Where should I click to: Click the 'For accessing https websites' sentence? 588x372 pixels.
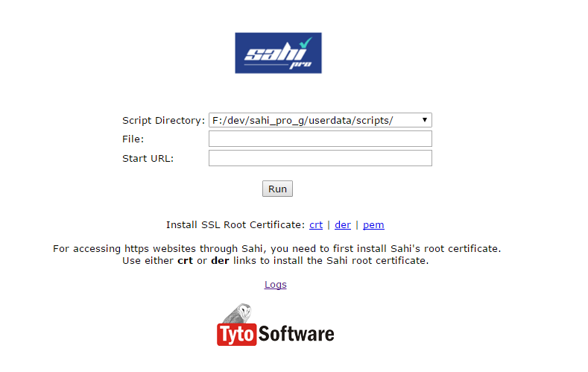[x=276, y=248]
